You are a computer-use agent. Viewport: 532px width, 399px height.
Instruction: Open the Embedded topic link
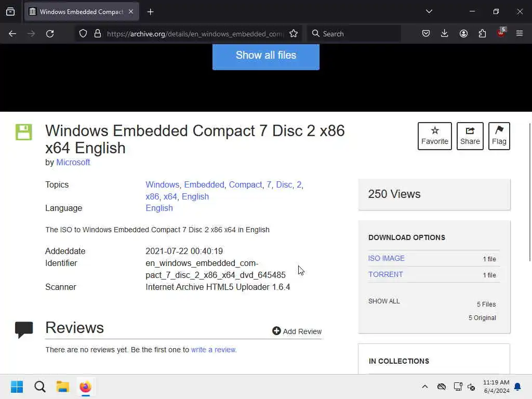(x=204, y=184)
